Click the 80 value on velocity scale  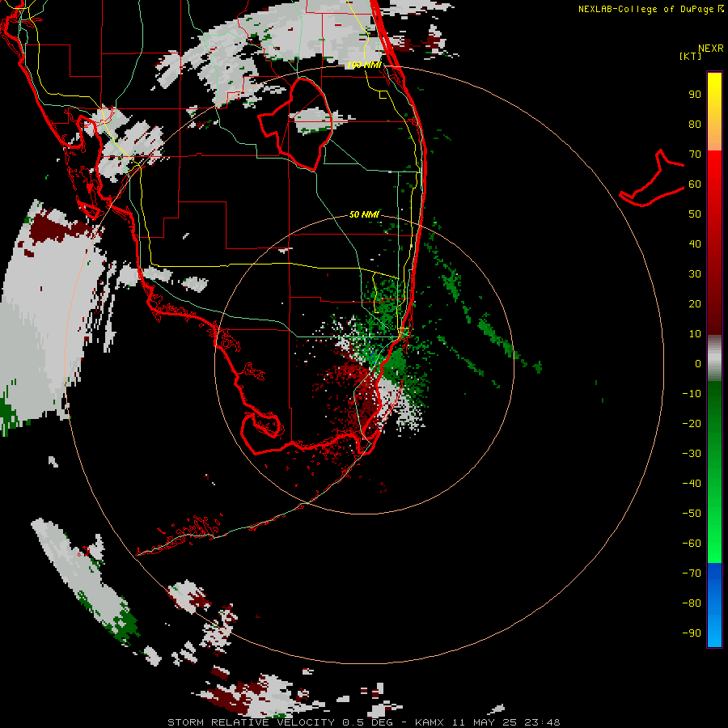[695, 125]
